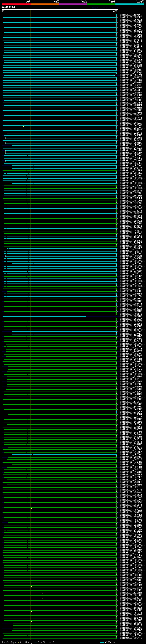Screen dimensions: 146x644
Task: Select hit label UniRef100_Q48GJ9
Action: (131, 369)
